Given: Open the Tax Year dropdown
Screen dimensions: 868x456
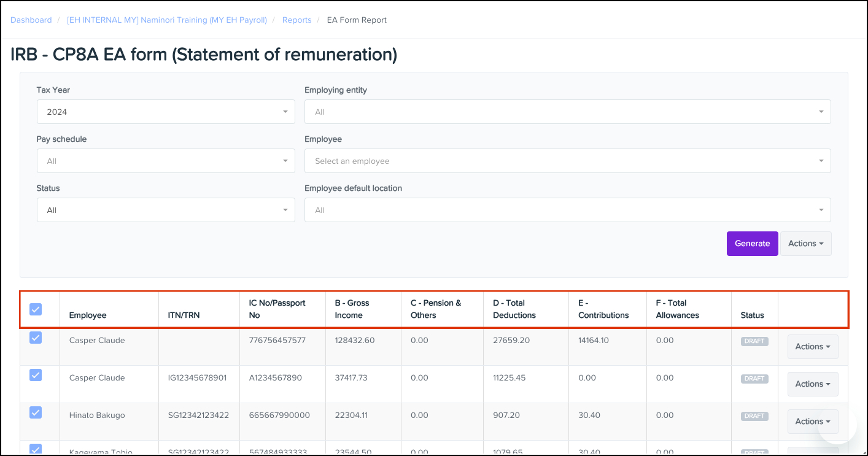Looking at the screenshot, I should coord(166,112).
